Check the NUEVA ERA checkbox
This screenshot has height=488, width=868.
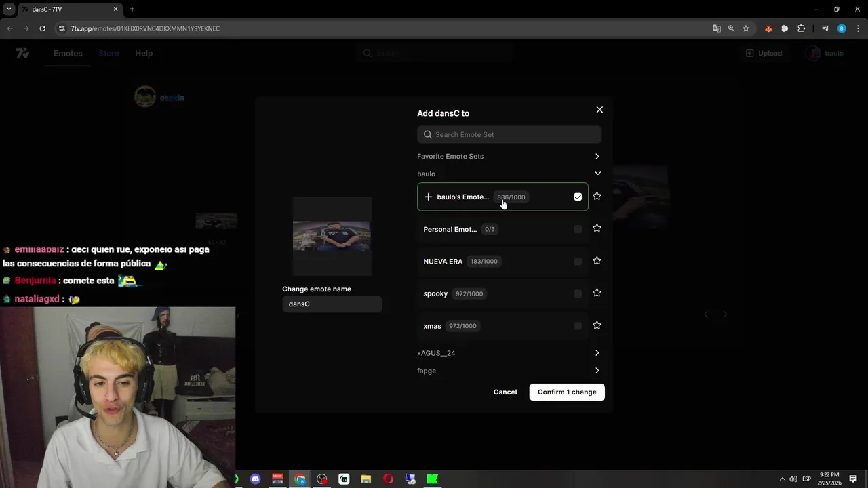click(x=578, y=261)
